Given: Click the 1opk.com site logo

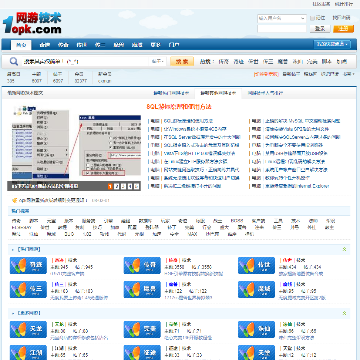Looking at the screenshot, I should point(32,23).
